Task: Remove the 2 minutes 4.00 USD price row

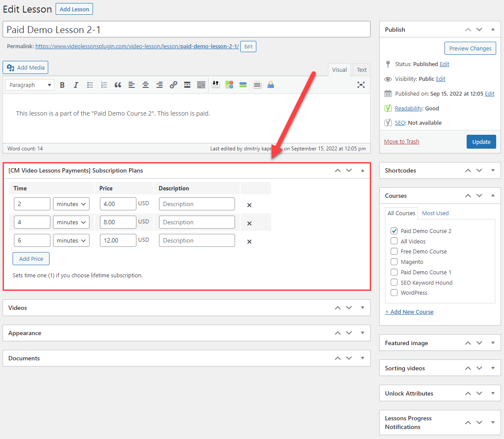Action: point(249,205)
